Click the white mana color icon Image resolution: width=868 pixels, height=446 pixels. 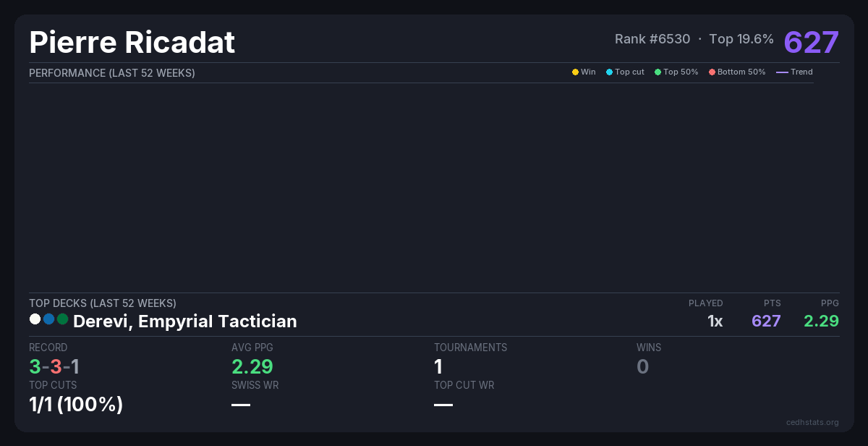point(35,319)
